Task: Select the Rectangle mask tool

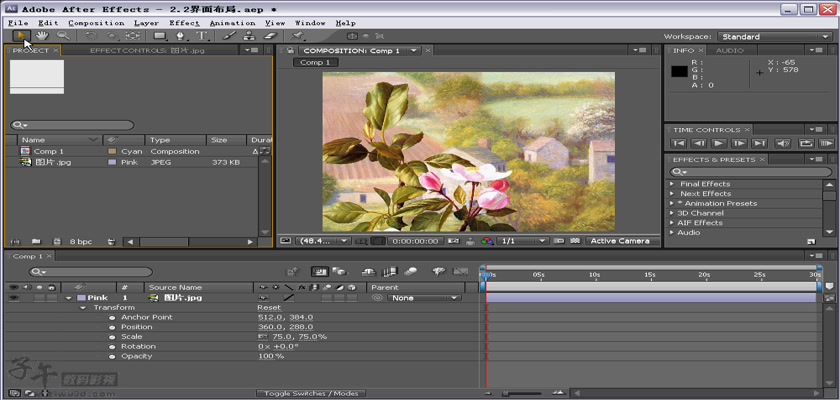Action: [160, 36]
